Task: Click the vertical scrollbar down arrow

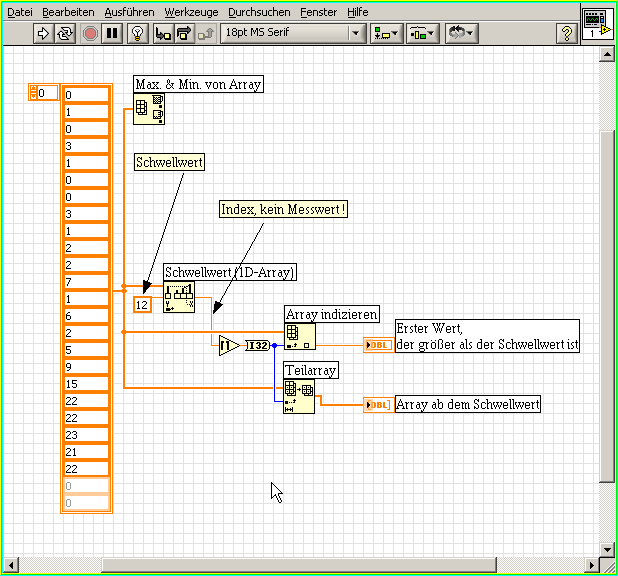Action: [607, 549]
